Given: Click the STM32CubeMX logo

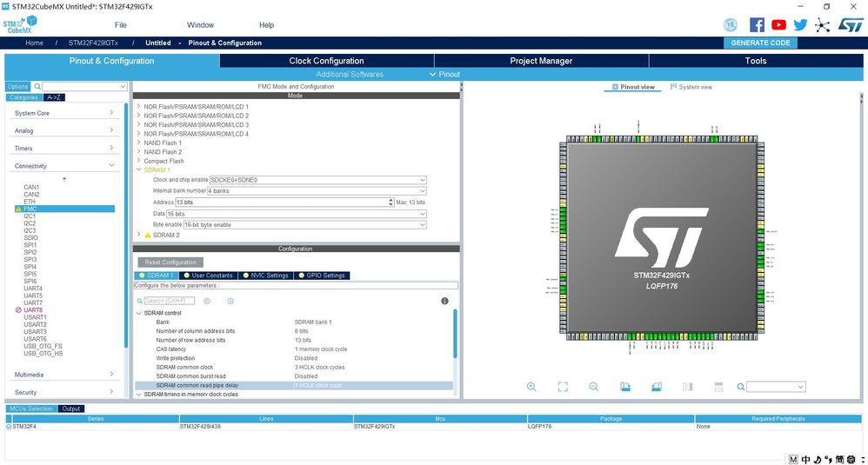Looking at the screenshot, I should [20, 25].
